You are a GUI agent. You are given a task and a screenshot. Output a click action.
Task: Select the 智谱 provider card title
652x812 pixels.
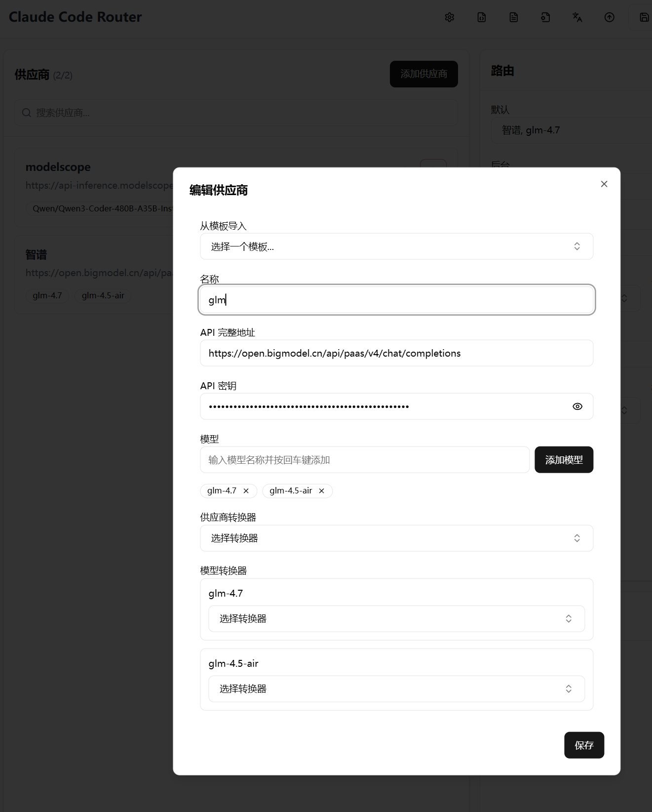click(36, 255)
